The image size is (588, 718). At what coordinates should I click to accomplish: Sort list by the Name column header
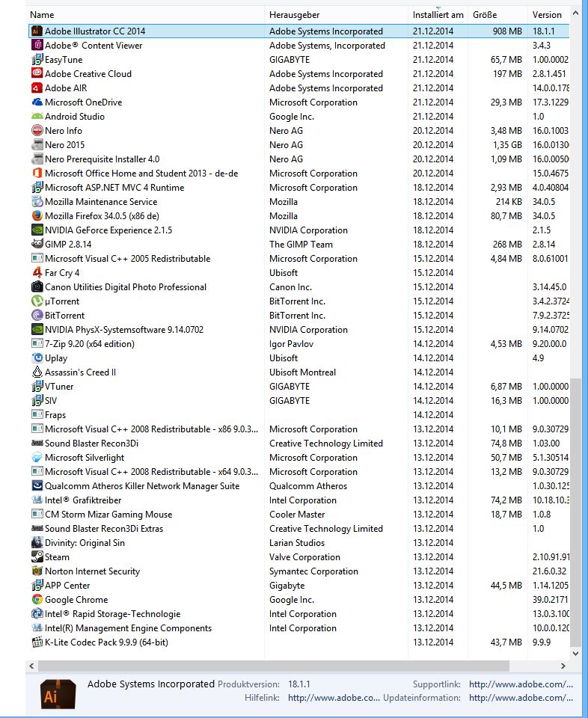[x=145, y=15]
